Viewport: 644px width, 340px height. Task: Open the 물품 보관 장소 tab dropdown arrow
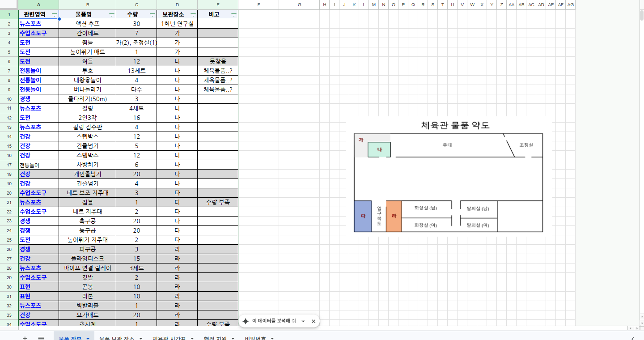tap(140, 338)
